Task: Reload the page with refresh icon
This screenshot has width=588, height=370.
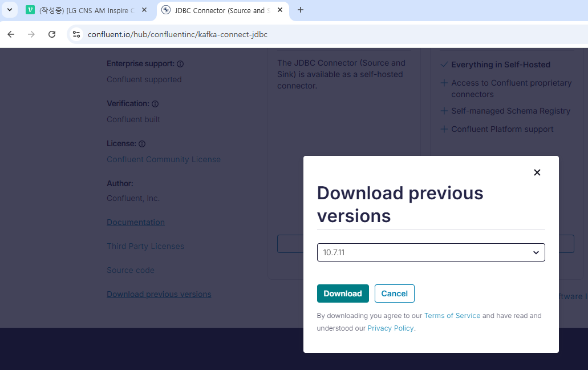Action: (x=52, y=34)
